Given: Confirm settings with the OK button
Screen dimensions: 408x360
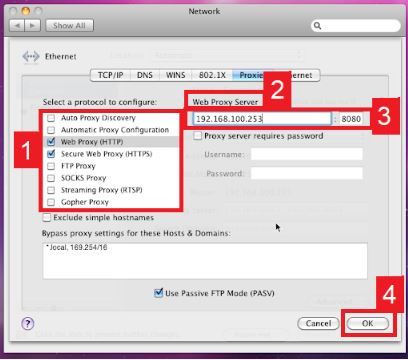Looking at the screenshot, I should (368, 323).
